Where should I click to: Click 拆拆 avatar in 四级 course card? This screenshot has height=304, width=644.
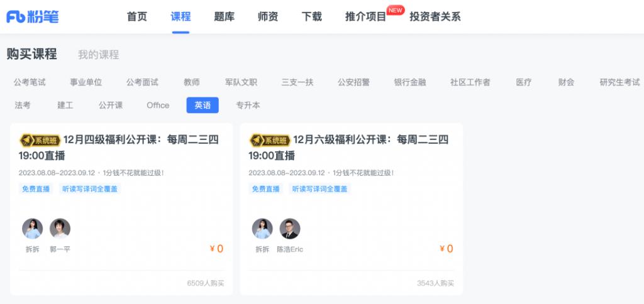tap(32, 229)
